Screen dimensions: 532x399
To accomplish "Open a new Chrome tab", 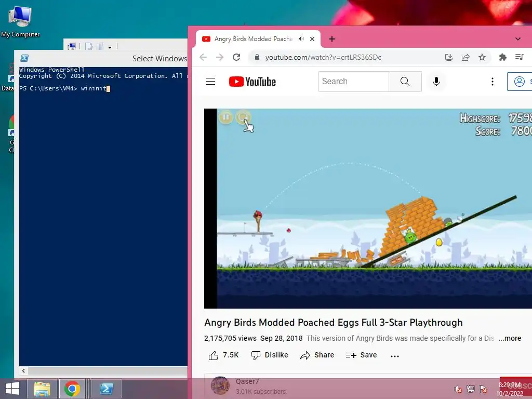I will pyautogui.click(x=332, y=39).
